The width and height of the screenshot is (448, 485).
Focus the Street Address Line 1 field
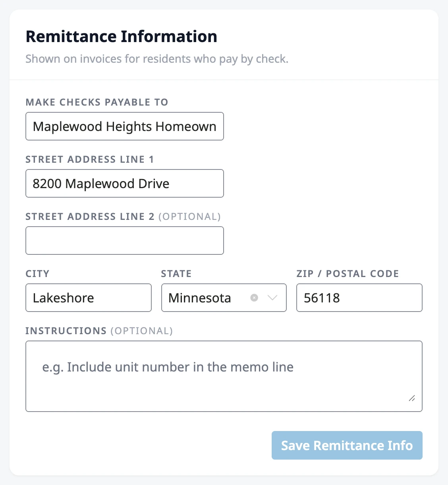pyautogui.click(x=125, y=183)
